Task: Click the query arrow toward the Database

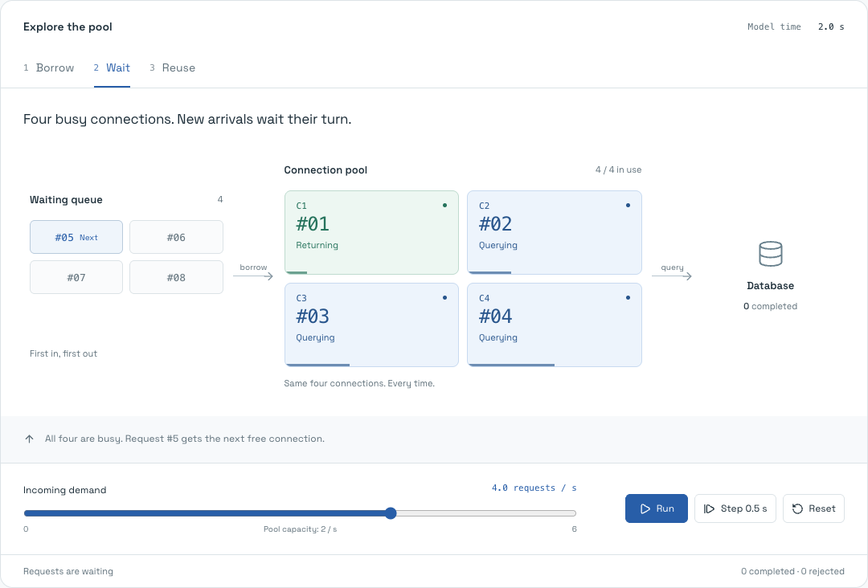Action: coord(671,276)
